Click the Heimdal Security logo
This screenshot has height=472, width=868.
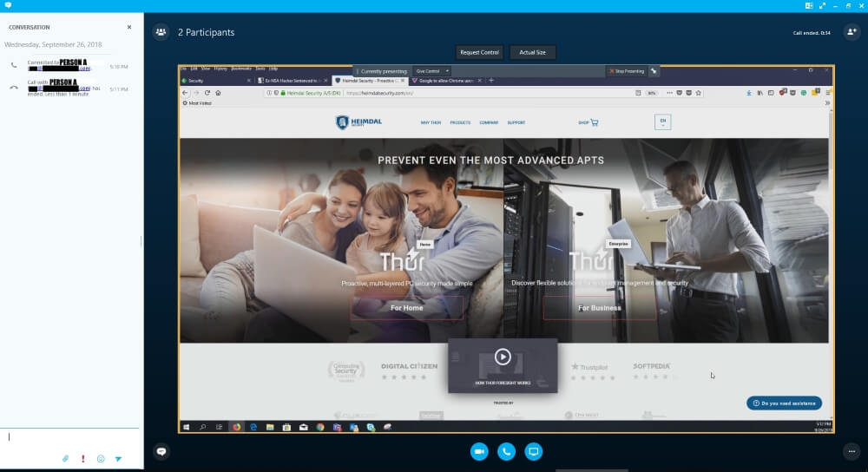(358, 122)
